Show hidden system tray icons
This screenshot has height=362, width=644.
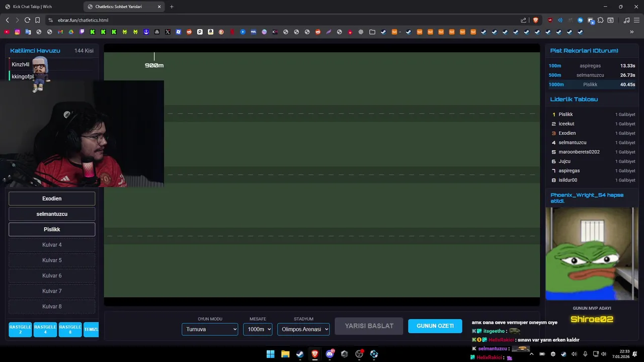(531, 354)
